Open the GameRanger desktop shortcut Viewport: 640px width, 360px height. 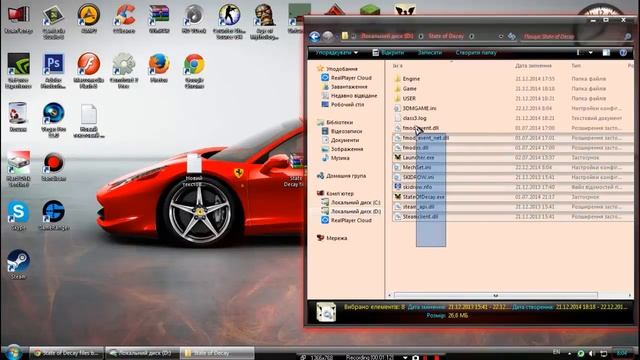53,215
